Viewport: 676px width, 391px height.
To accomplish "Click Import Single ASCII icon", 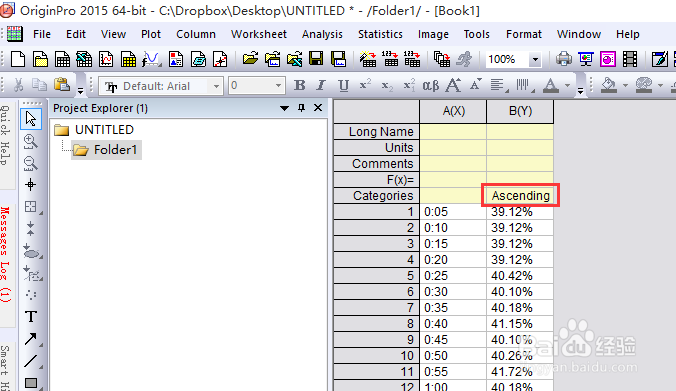I will [390, 59].
